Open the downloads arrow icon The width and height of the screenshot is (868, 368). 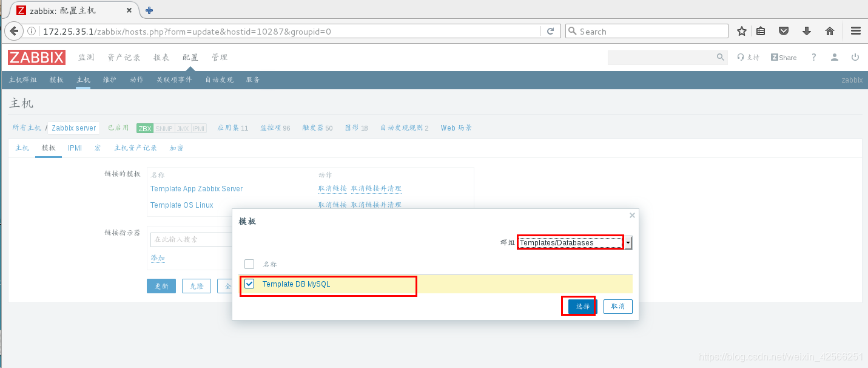807,32
